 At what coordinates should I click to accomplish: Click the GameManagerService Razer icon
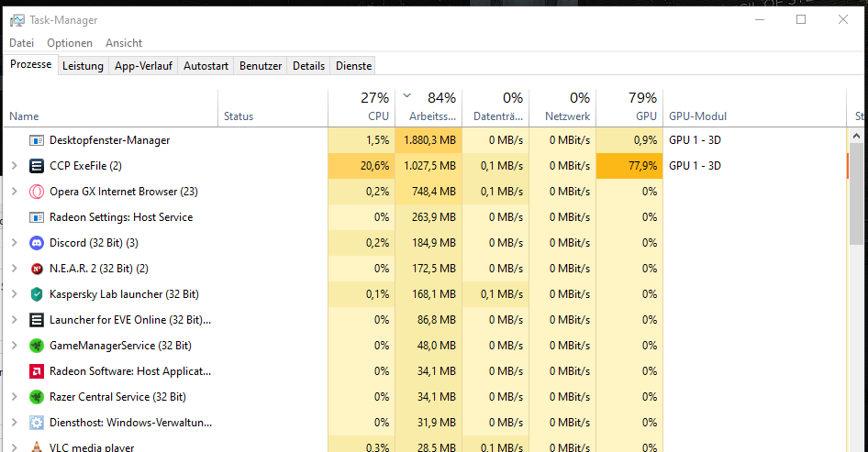point(37,346)
